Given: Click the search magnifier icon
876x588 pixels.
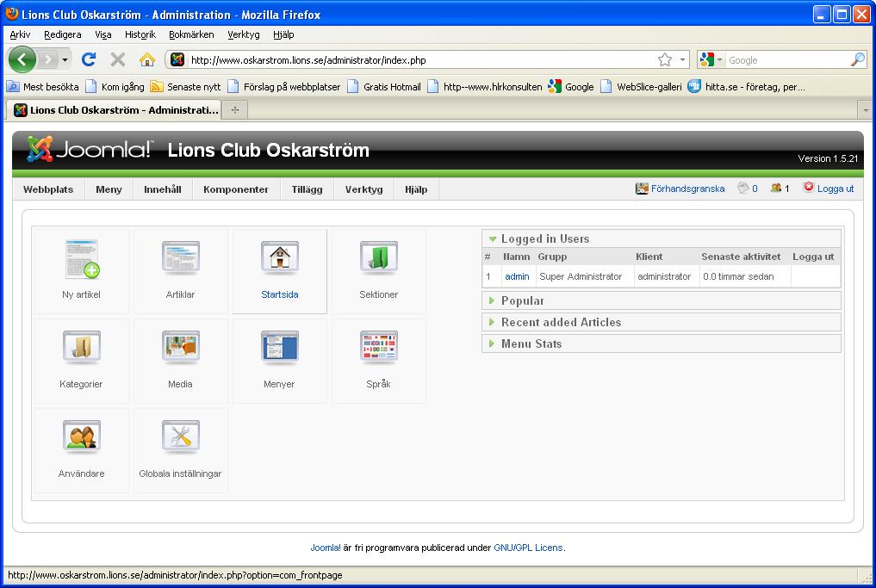Looking at the screenshot, I should 858,59.
